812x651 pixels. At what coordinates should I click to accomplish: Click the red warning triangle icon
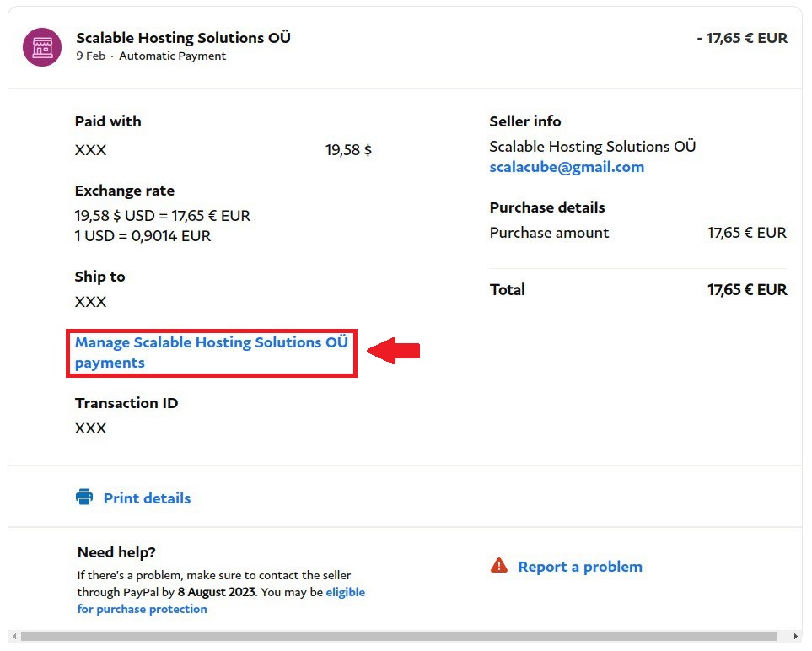click(497, 566)
